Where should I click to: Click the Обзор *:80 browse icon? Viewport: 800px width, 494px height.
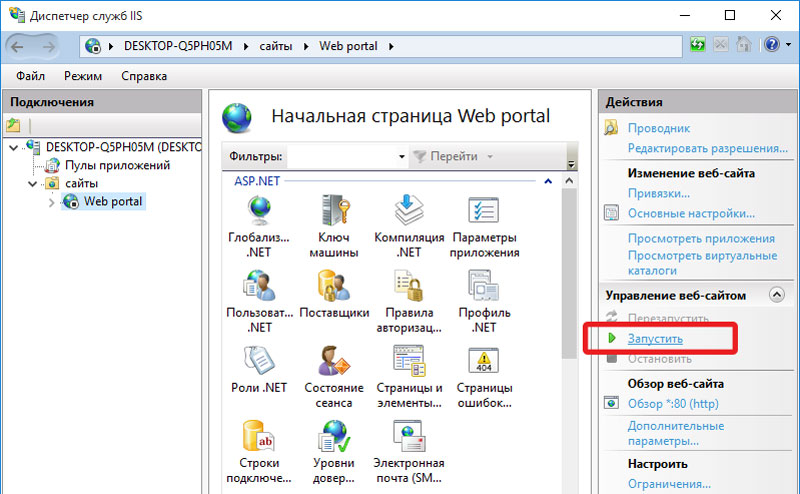pyautogui.click(x=611, y=403)
